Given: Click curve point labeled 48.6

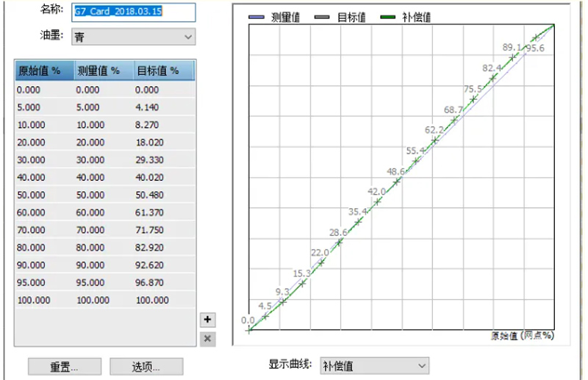Looking at the screenshot, I should pos(397,181).
